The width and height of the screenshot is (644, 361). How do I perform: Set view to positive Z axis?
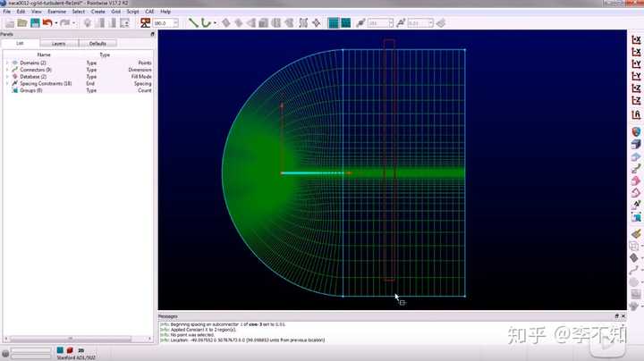coord(636,88)
